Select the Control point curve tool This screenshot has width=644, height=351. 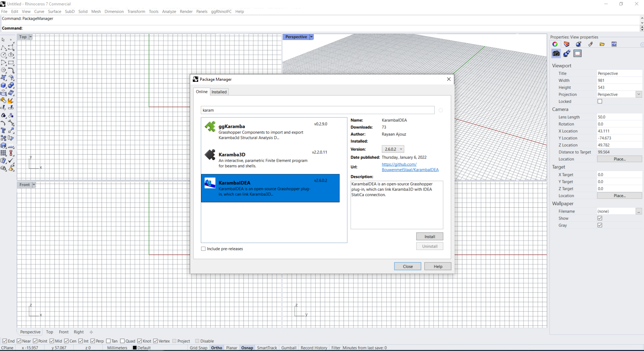tap(11, 47)
